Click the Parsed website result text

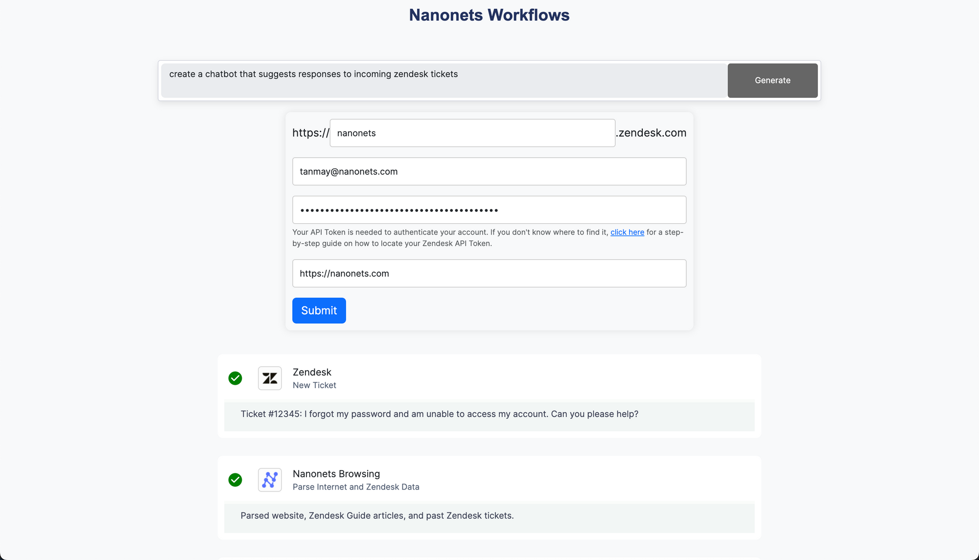[x=377, y=515]
